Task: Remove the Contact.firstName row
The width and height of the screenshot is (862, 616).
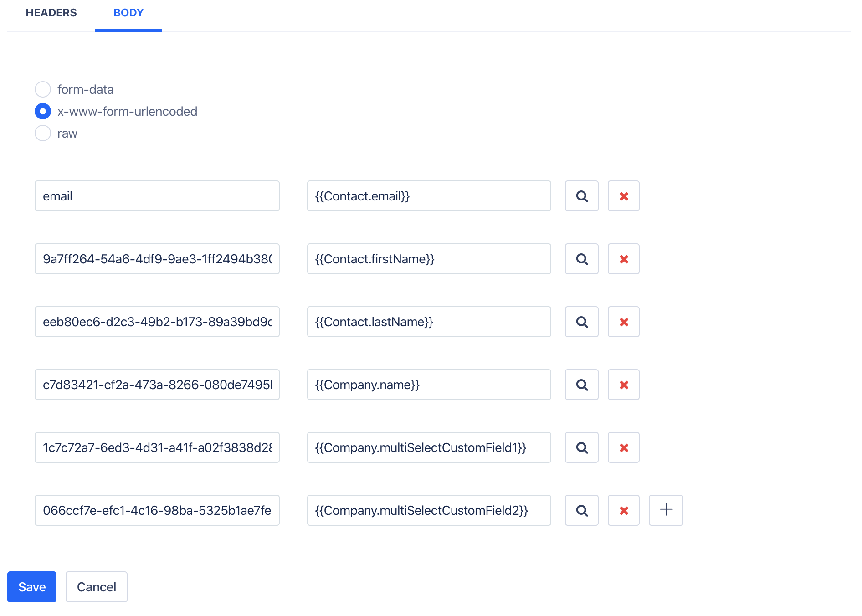Action: [x=624, y=259]
